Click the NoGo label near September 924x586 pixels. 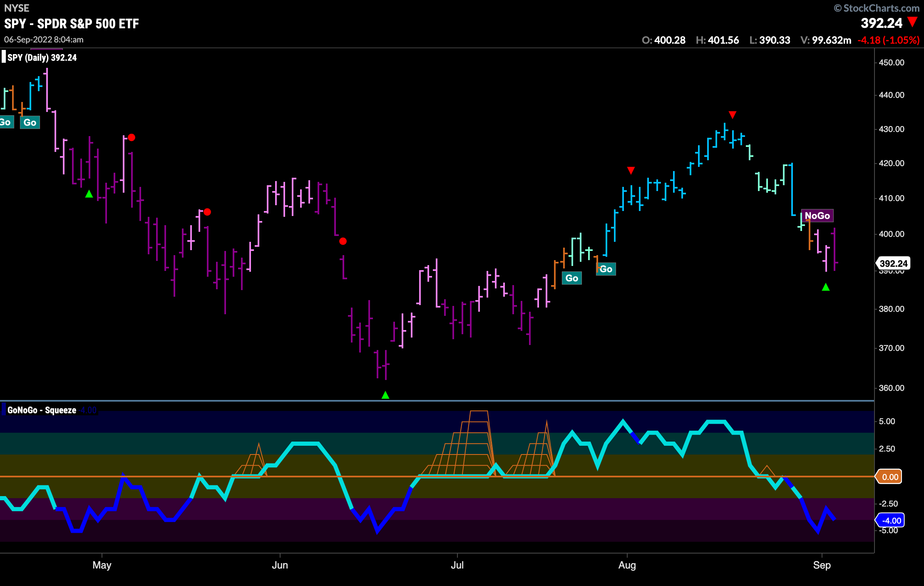[x=817, y=216]
